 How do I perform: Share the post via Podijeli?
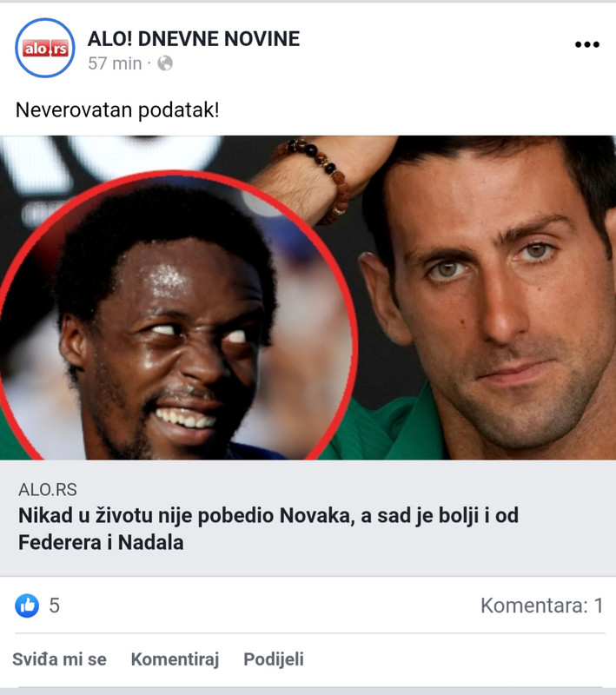tap(274, 659)
